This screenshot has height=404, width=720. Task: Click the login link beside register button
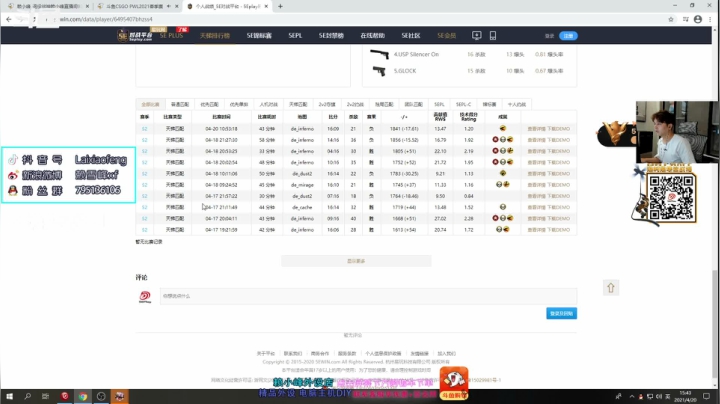click(550, 36)
